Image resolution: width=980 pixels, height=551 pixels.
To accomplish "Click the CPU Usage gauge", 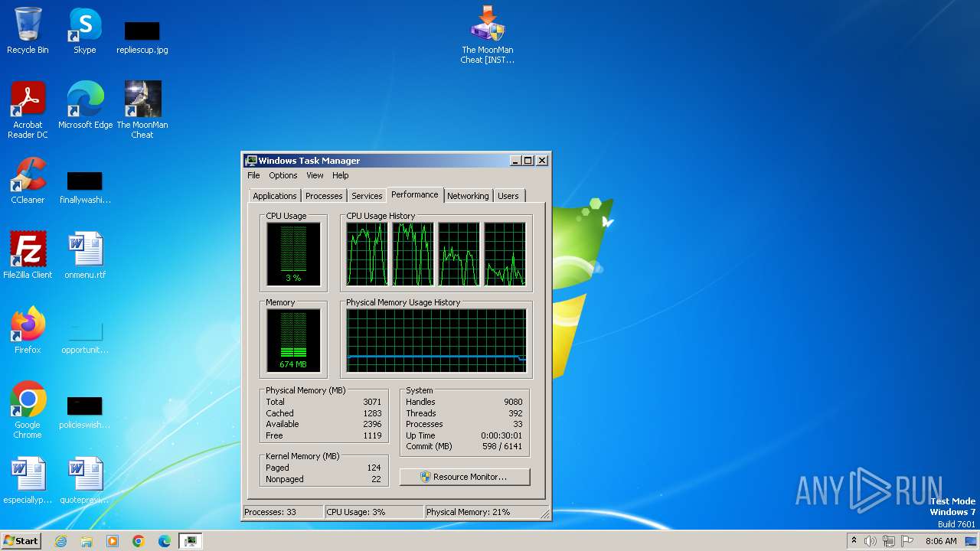I will [x=293, y=254].
